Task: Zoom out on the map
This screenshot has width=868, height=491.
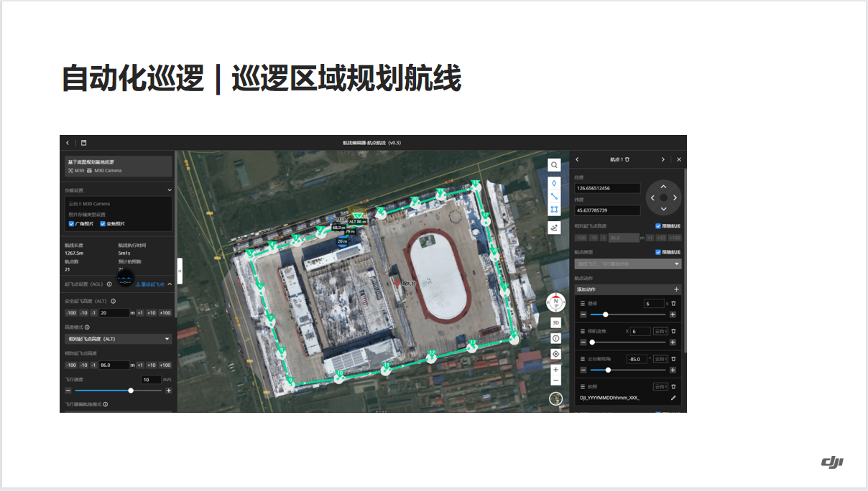Action: [555, 380]
